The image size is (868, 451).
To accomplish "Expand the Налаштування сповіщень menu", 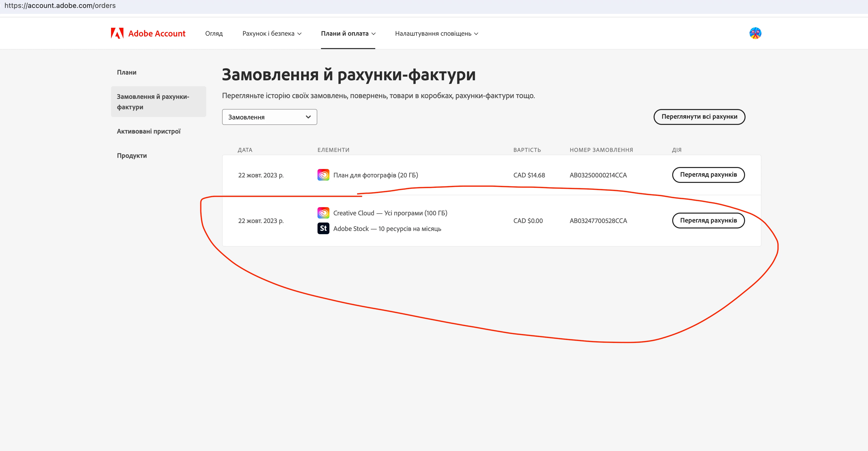I will tap(436, 34).
